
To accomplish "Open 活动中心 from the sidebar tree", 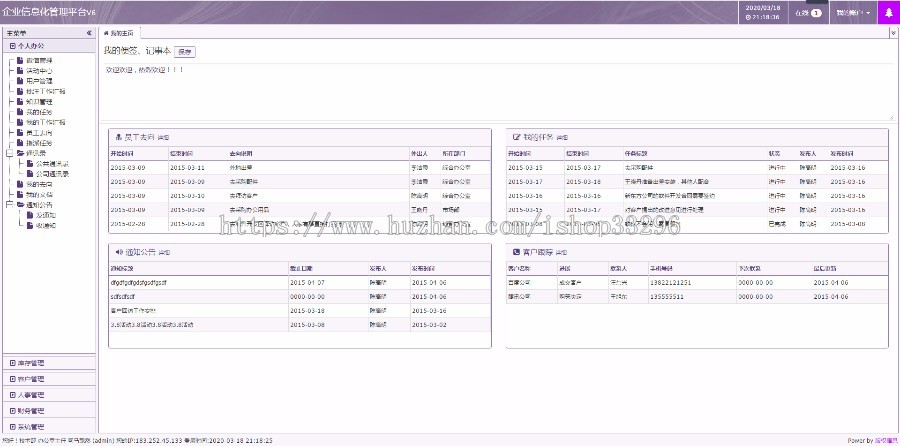I will pyautogui.click(x=40, y=71).
